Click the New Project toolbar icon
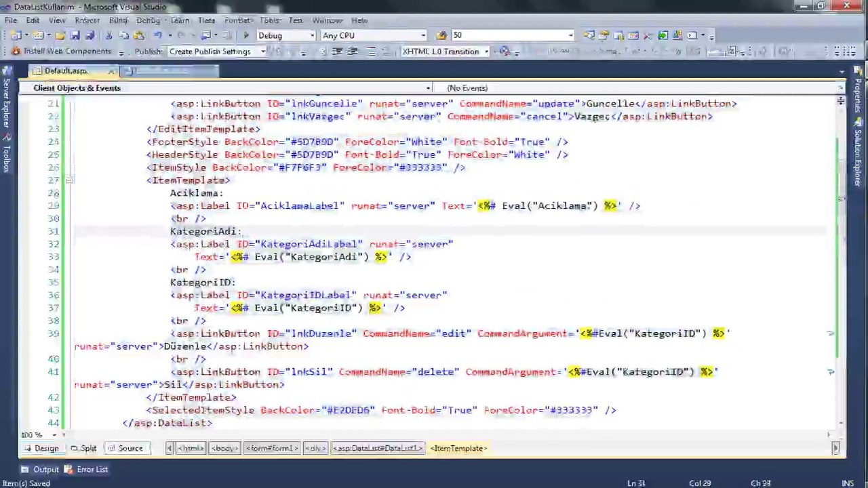Image resolution: width=868 pixels, height=488 pixels. click(x=16, y=35)
